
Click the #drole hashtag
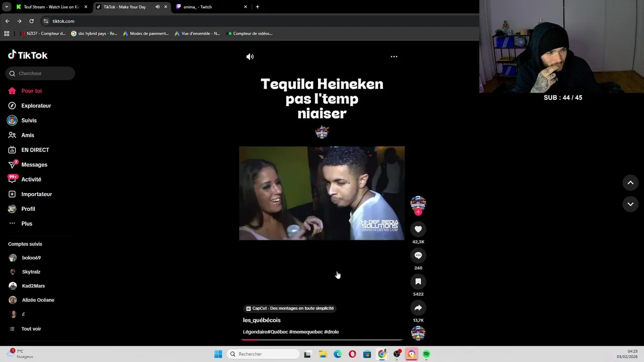[x=332, y=332]
